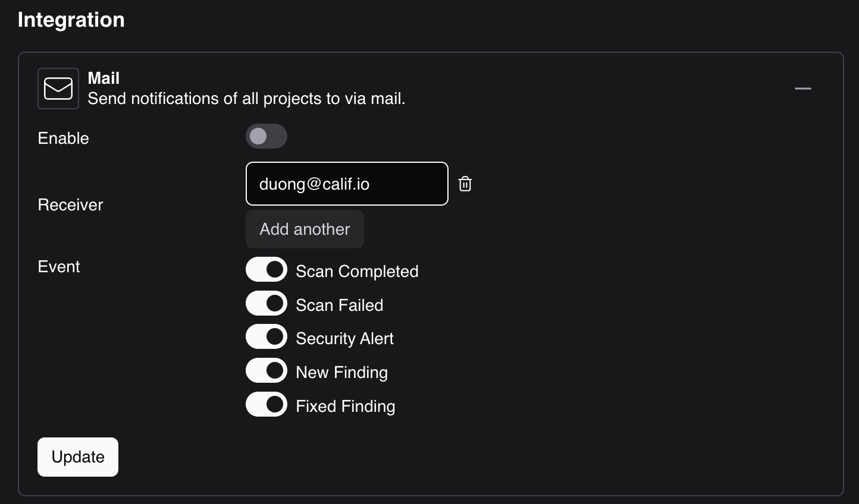This screenshot has height=504, width=859.
Task: Save changes with the Update button
Action: (78, 457)
